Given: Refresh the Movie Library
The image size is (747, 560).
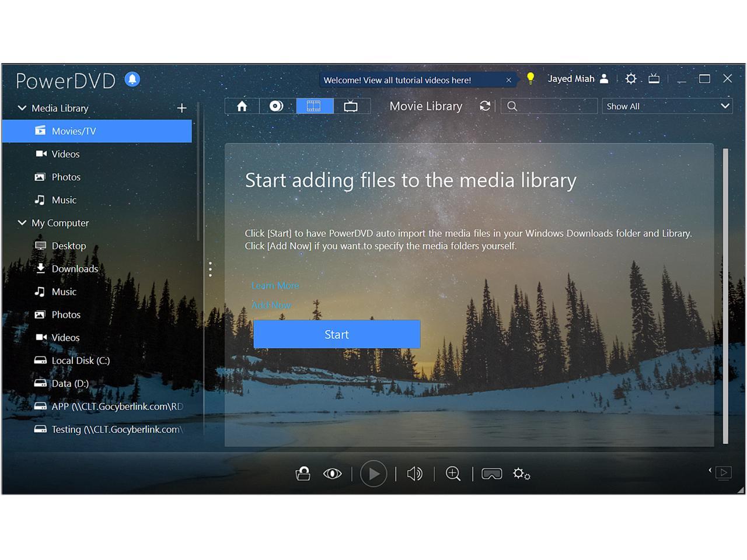Looking at the screenshot, I should click(485, 106).
